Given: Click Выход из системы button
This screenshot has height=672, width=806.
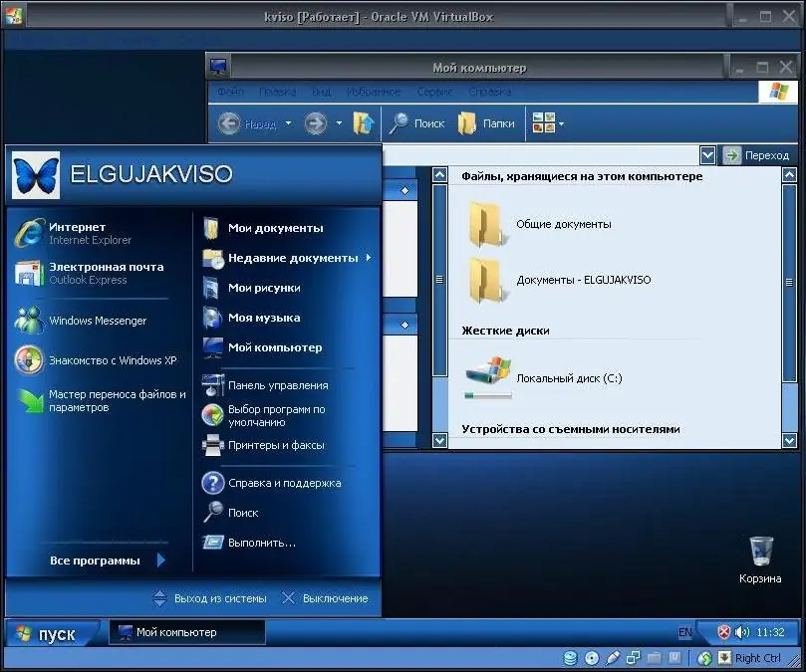Looking at the screenshot, I should point(210,598).
